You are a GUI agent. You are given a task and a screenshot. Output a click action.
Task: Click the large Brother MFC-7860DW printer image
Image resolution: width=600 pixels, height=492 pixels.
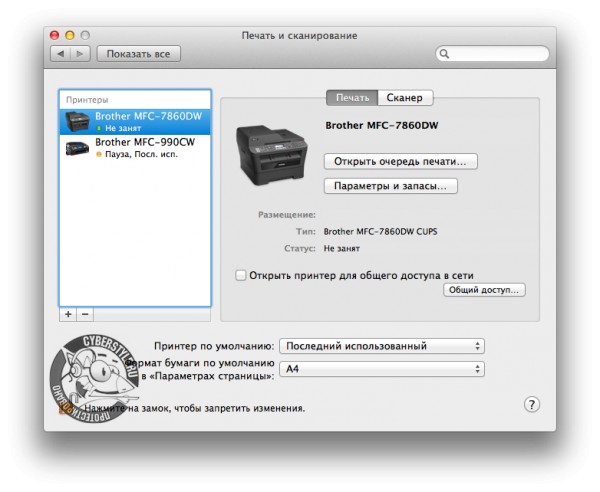(x=272, y=155)
